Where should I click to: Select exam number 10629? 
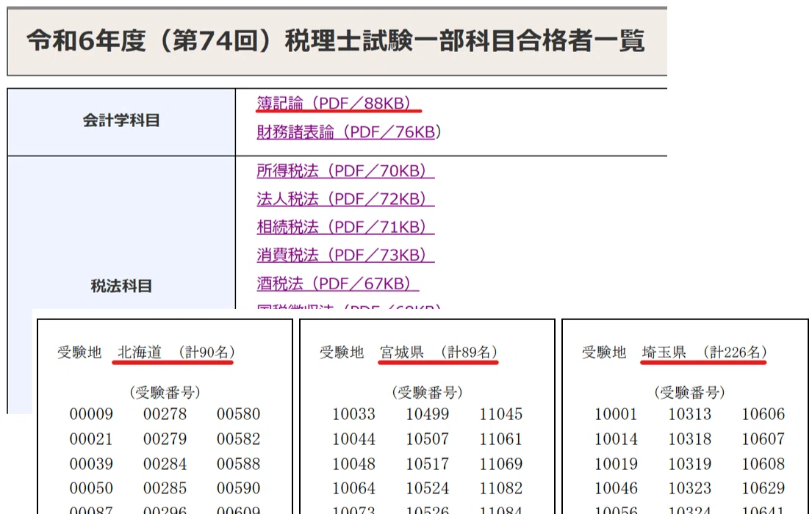pyautogui.click(x=763, y=488)
